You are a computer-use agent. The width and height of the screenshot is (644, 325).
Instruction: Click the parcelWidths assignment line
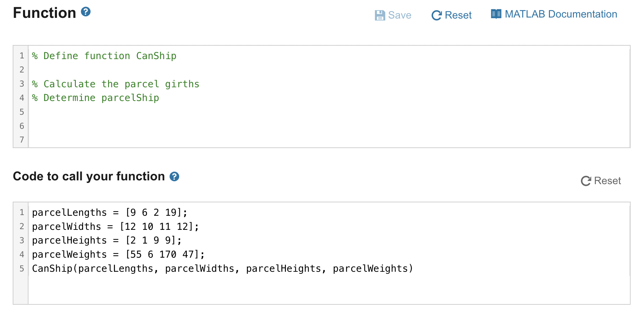click(115, 227)
